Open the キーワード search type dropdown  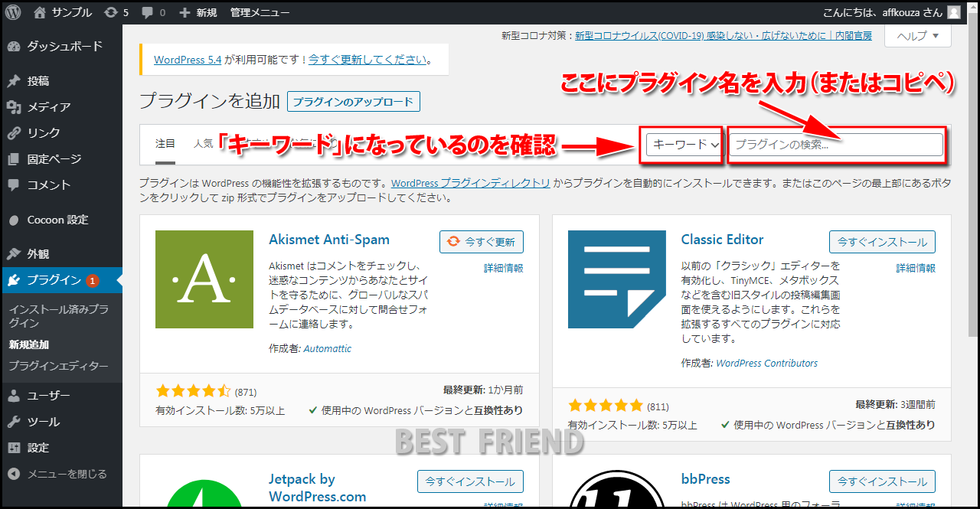(684, 144)
